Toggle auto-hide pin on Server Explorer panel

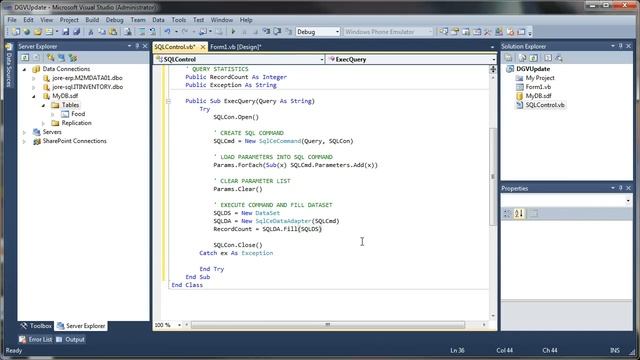click(x=137, y=46)
